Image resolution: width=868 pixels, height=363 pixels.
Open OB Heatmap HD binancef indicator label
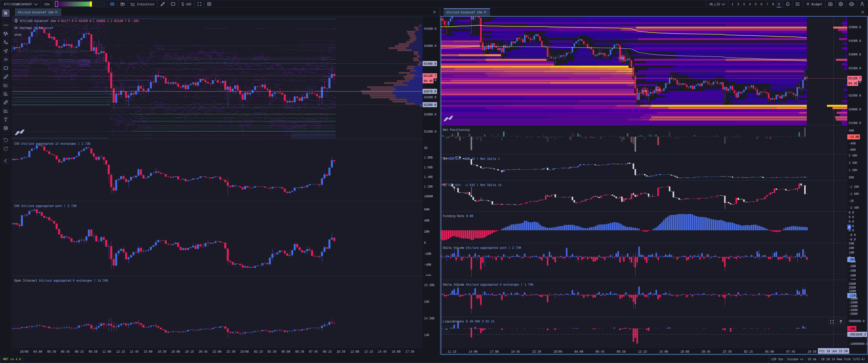pos(34,28)
